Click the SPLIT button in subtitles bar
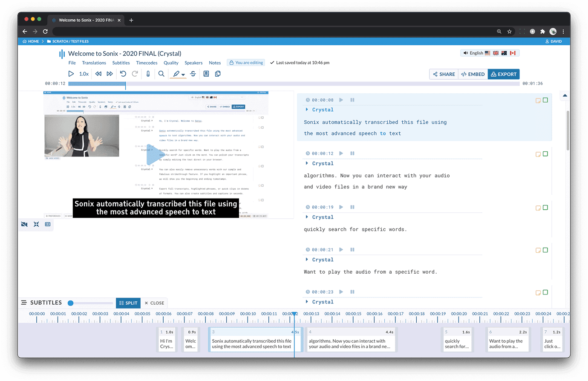The width and height of the screenshot is (588, 381). [x=128, y=303]
